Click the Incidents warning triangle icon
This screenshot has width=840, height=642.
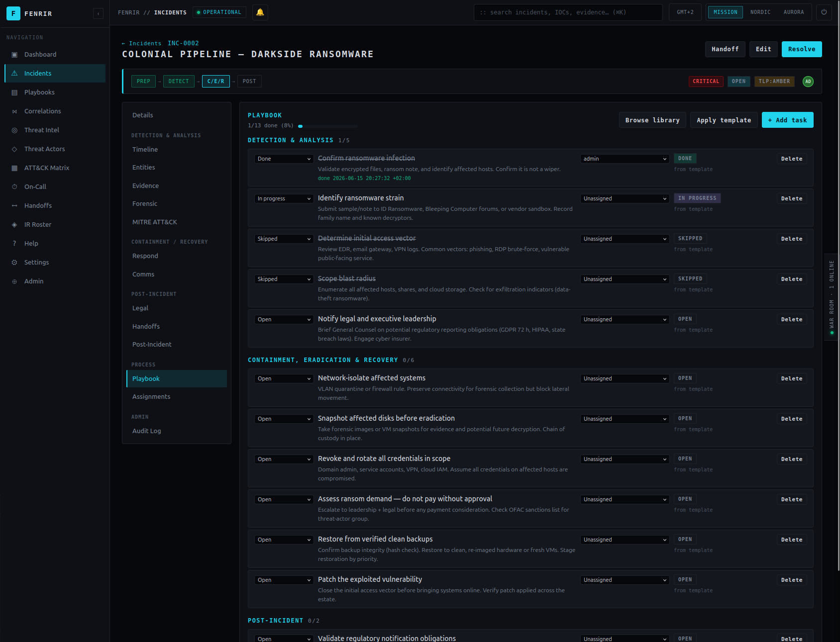14,74
